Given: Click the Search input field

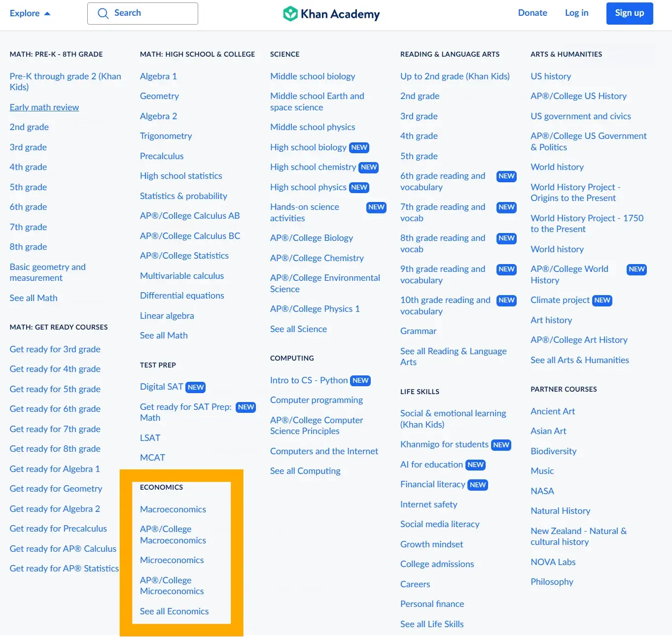Looking at the screenshot, I should tap(142, 13).
